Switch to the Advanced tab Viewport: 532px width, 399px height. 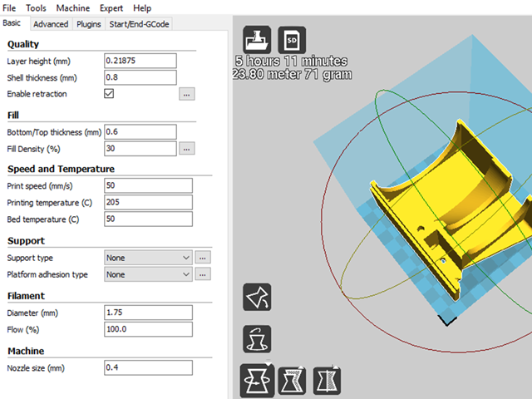(x=51, y=24)
